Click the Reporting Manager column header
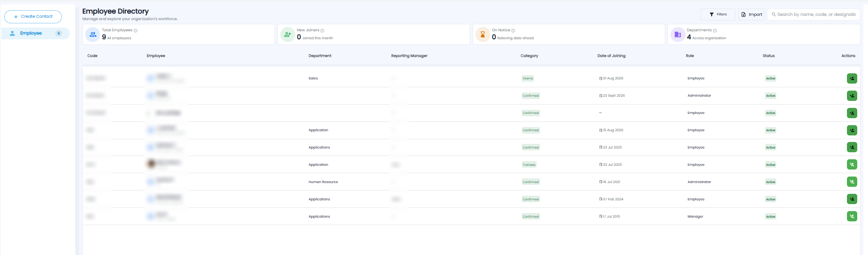 [409, 56]
